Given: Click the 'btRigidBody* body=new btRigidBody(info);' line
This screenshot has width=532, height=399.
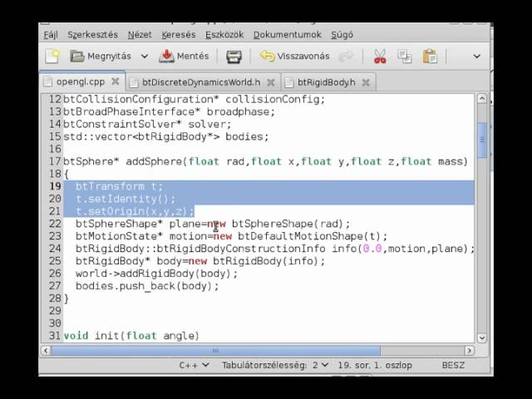Looking at the screenshot, I should 200,261.
